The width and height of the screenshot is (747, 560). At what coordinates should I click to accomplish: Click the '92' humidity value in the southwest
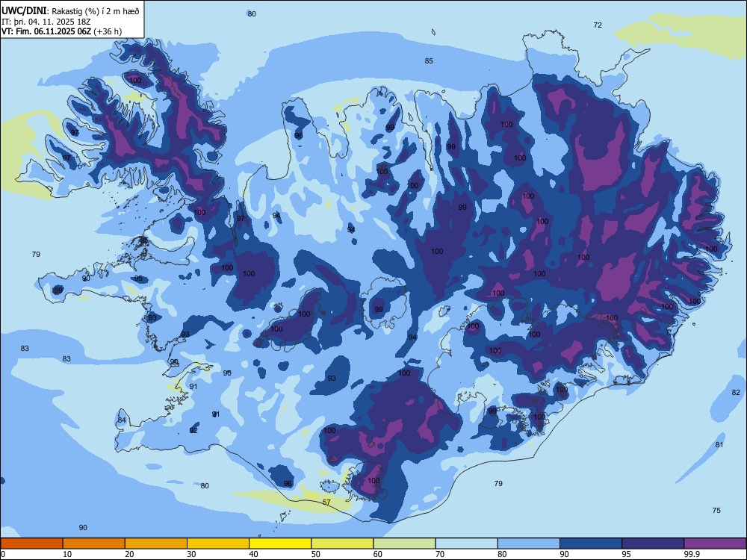pyautogui.click(x=193, y=431)
